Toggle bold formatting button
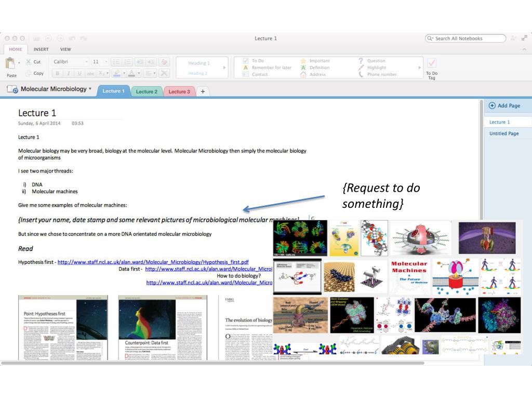The image size is (532, 399). click(x=58, y=73)
